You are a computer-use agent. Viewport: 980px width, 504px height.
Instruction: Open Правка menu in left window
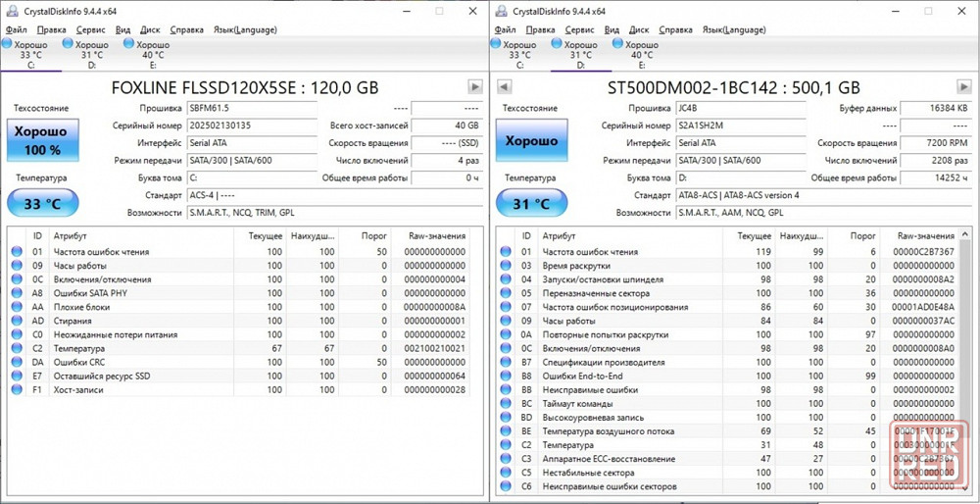coord(51,29)
